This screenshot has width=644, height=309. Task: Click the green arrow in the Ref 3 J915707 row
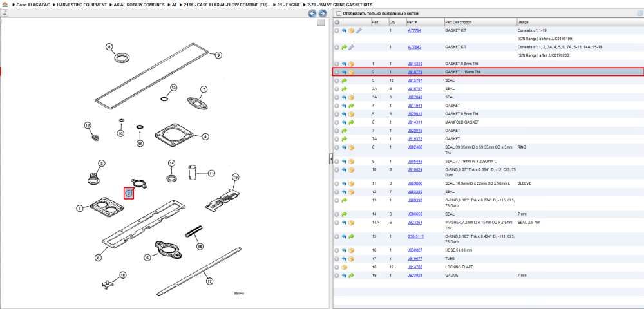(x=344, y=81)
